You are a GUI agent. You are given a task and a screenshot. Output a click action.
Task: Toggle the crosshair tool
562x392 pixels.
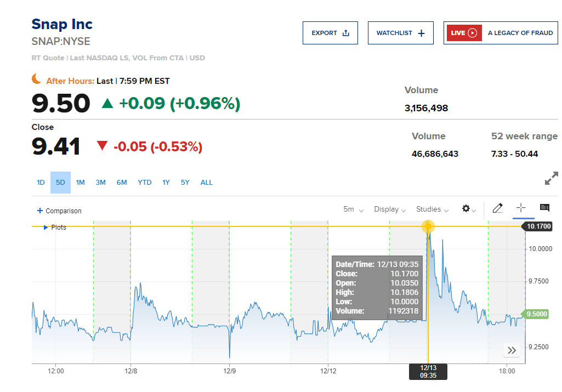[521, 208]
